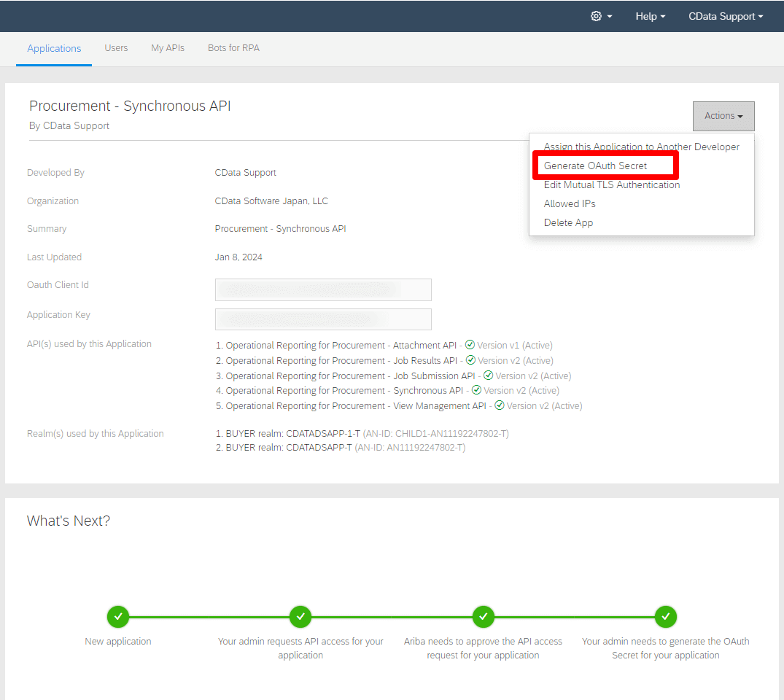Click the By CData Support subtitle
The height and width of the screenshot is (700, 784).
tap(69, 126)
